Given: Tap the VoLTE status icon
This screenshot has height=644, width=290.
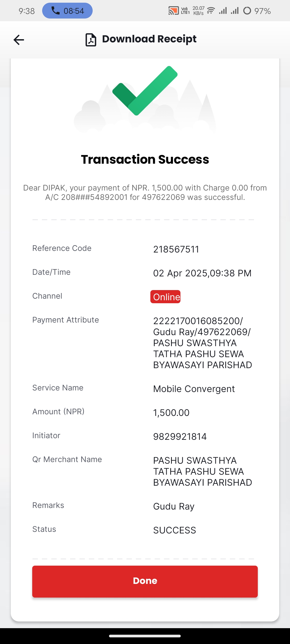Looking at the screenshot, I should [x=185, y=11].
